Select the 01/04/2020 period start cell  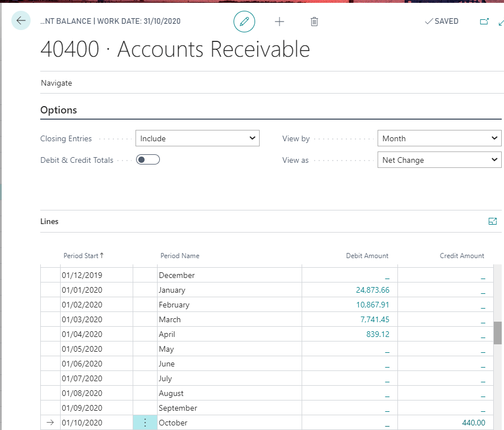[x=82, y=334]
